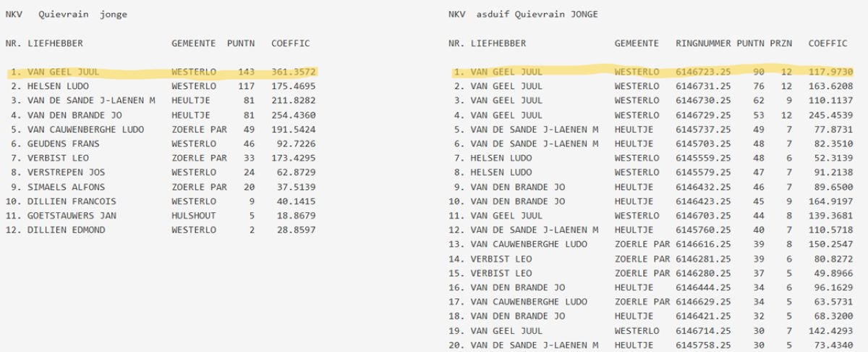Click the RINGNUMMER column header
The width and height of the screenshot is (868, 352).
tap(703, 43)
